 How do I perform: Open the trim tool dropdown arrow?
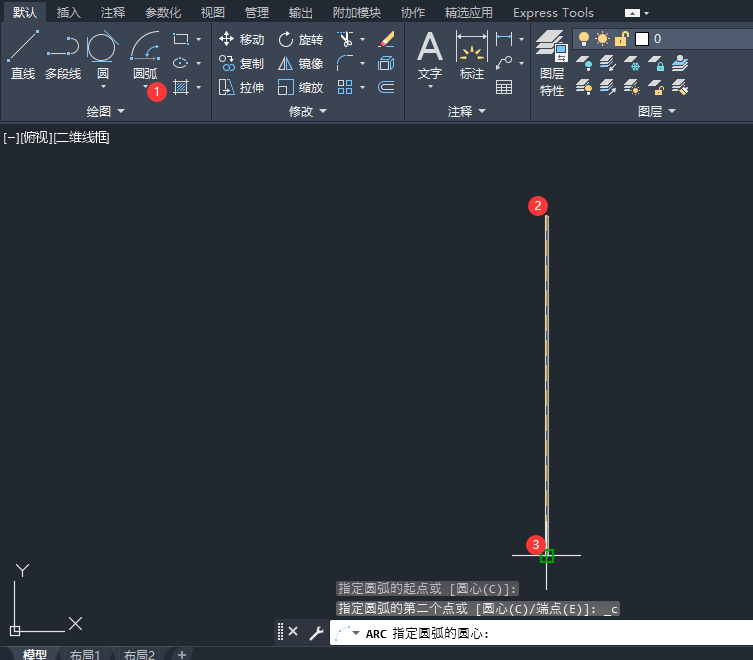[x=363, y=39]
